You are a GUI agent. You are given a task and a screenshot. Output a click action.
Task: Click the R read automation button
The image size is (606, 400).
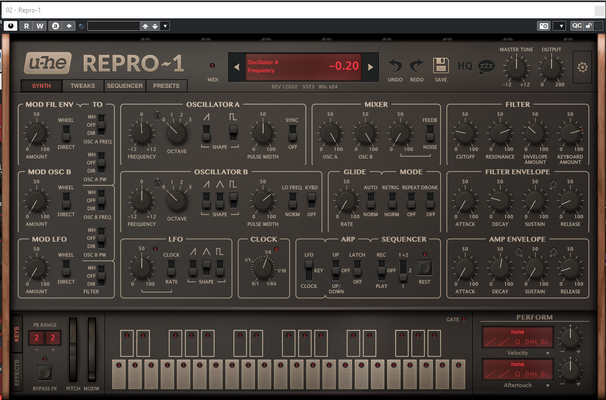(x=27, y=25)
